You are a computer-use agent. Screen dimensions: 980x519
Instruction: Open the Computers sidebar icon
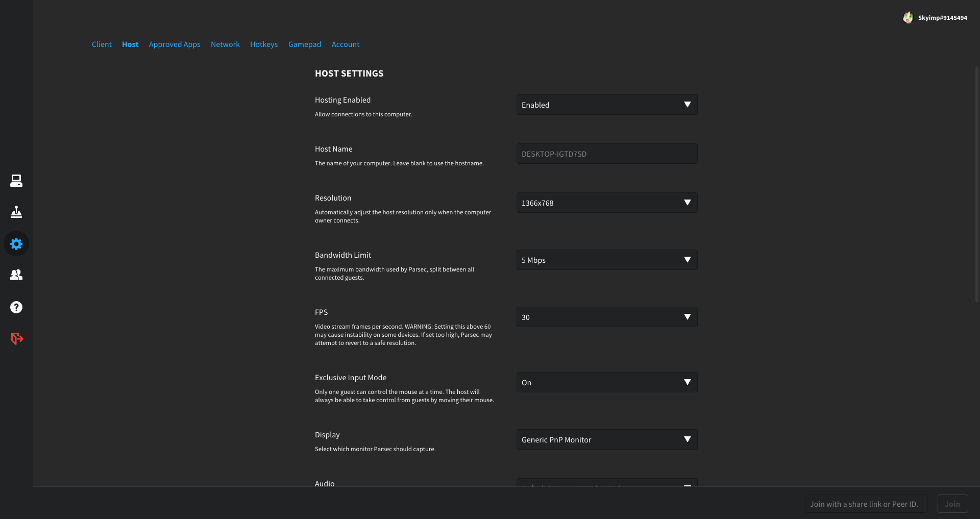click(16, 181)
